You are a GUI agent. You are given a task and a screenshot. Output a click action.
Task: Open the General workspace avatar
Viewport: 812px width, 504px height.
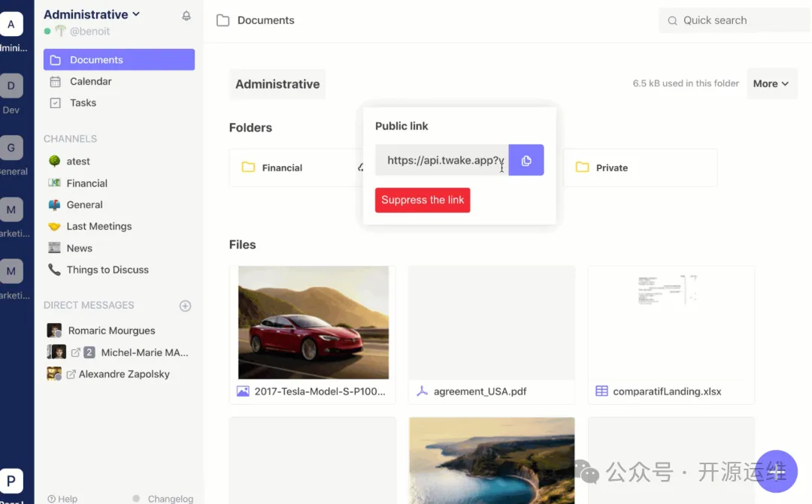[11, 147]
